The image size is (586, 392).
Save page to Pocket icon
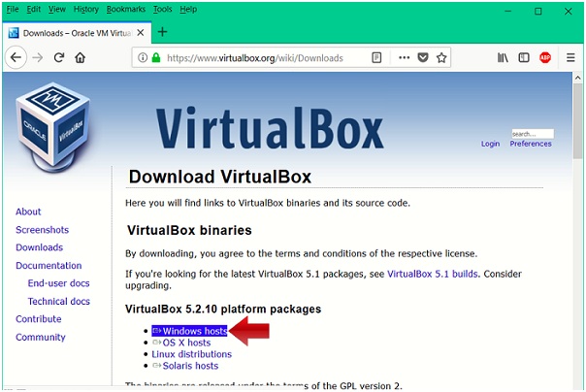coord(423,57)
